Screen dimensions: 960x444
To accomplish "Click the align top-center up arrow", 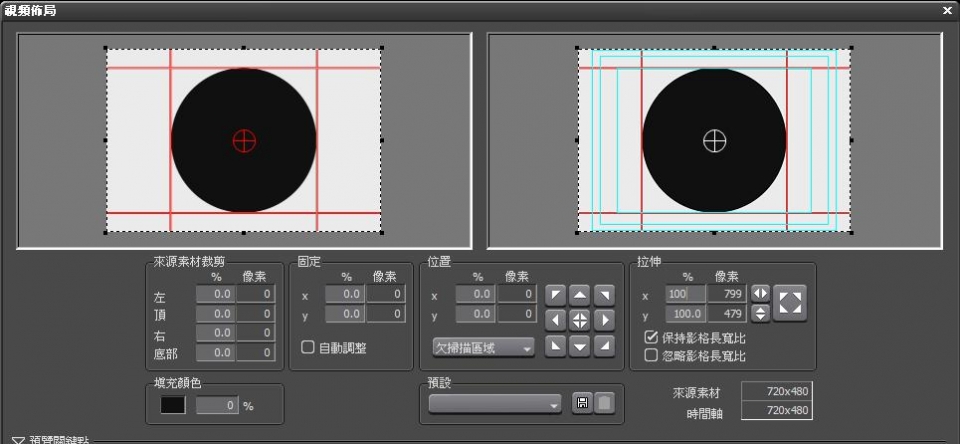I will 579,294.
